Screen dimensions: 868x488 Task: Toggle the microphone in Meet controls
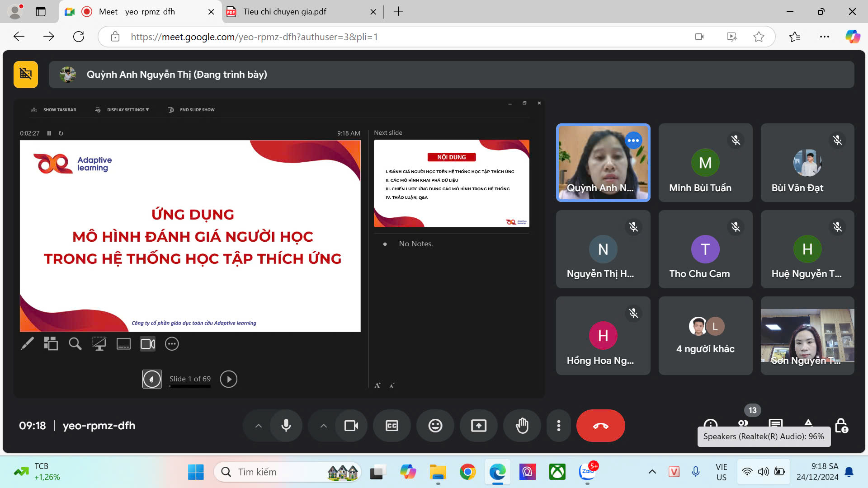pyautogui.click(x=286, y=426)
